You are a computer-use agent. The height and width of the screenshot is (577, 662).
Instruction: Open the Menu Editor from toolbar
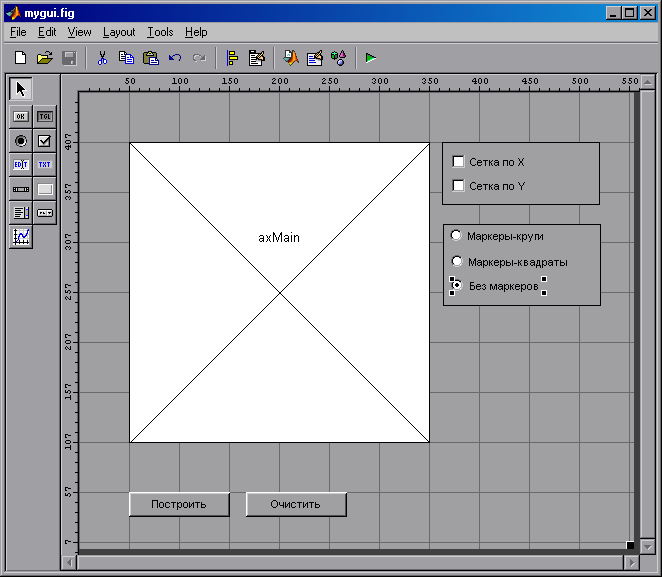click(256, 58)
